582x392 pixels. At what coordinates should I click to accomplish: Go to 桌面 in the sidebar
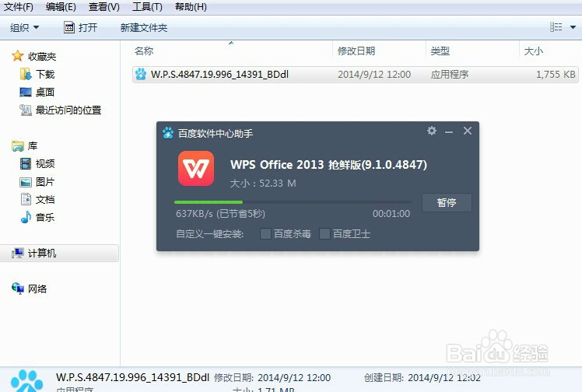click(45, 92)
